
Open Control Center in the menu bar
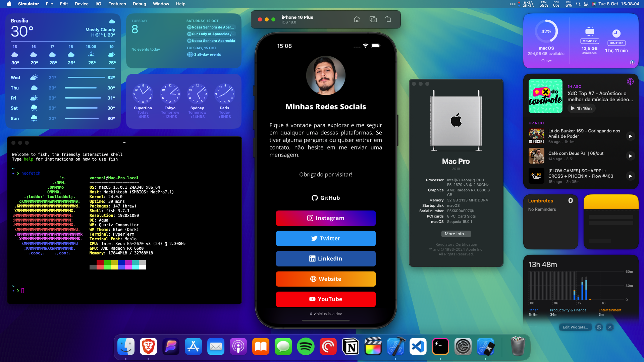[x=586, y=4]
